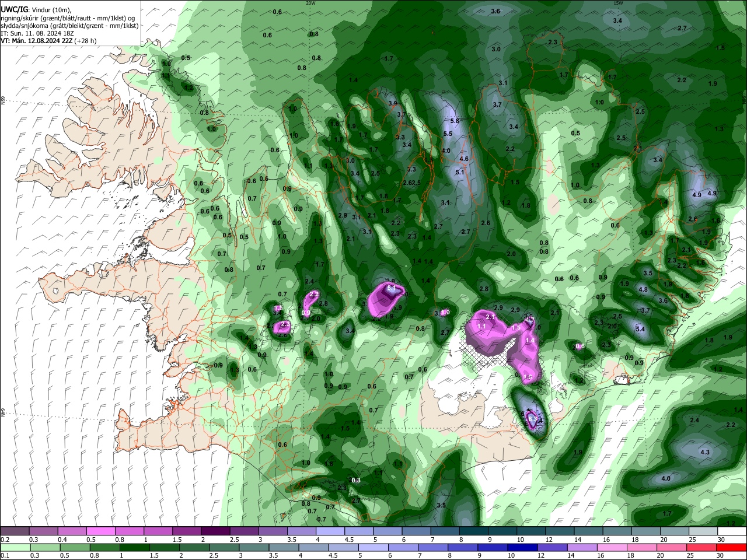Click the 4.3 value over the sea
747x560 pixels.
coord(705,452)
